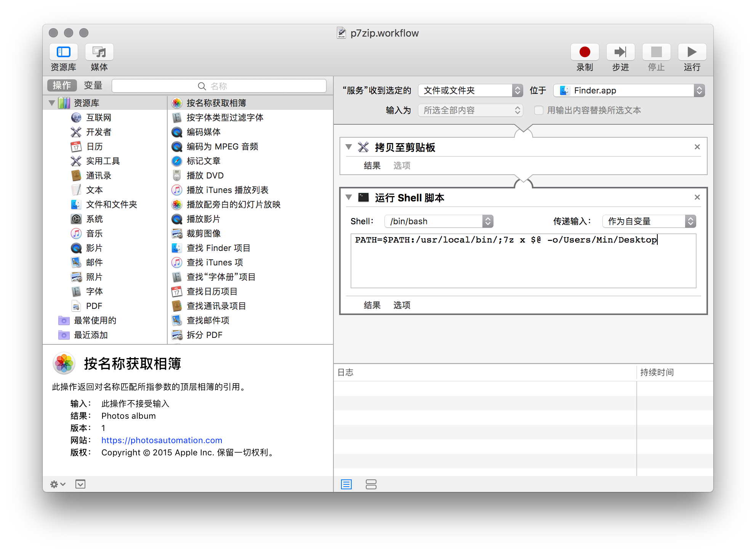The image size is (756, 553).
Task: Open the Media (媒体) browser icon
Action: tap(99, 52)
